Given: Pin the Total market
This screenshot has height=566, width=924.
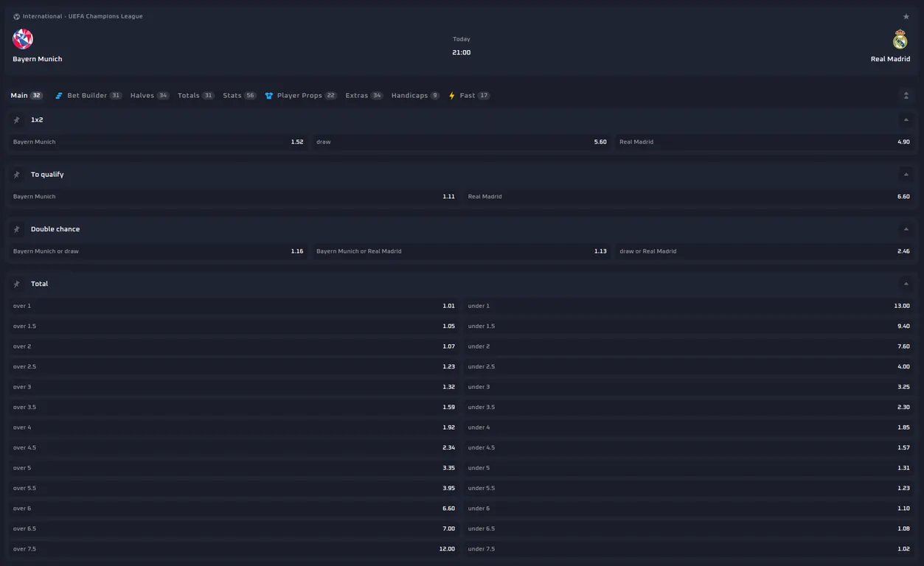Looking at the screenshot, I should click(x=17, y=284).
